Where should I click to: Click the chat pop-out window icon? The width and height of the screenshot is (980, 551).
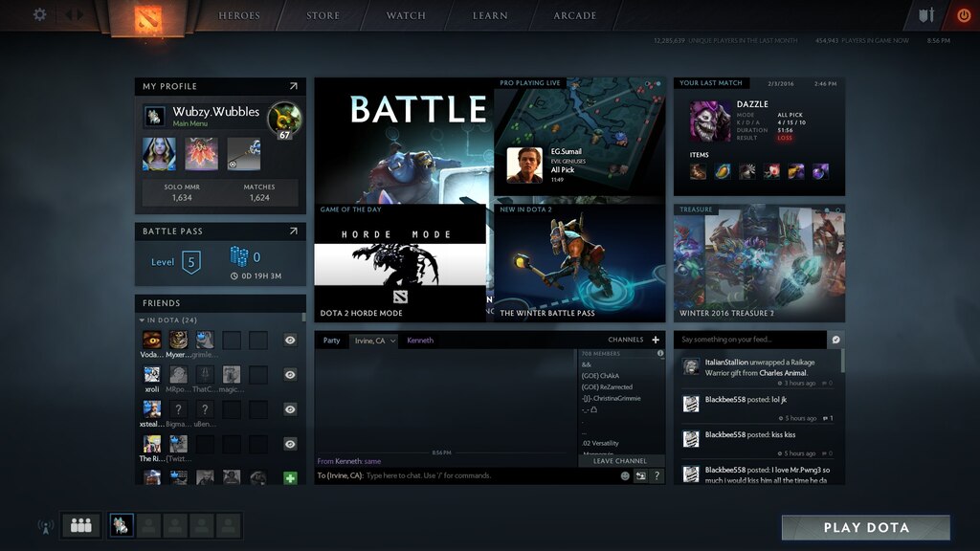click(x=640, y=476)
